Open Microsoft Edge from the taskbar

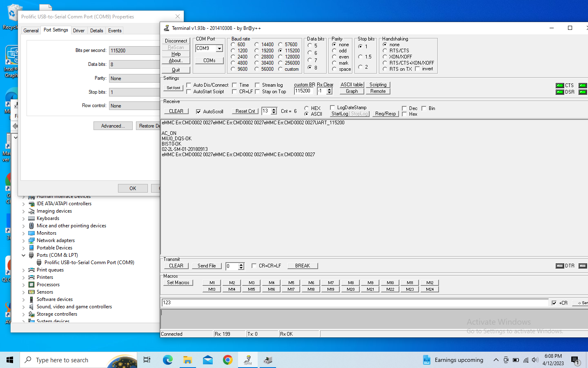click(x=168, y=360)
